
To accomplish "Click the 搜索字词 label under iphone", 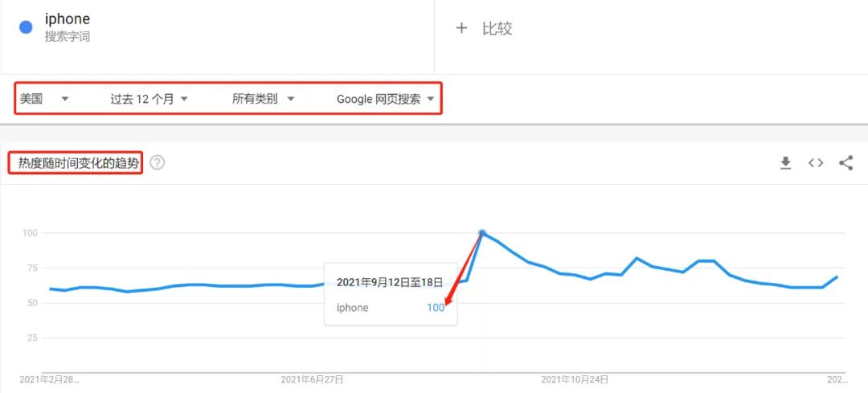I will click(68, 37).
